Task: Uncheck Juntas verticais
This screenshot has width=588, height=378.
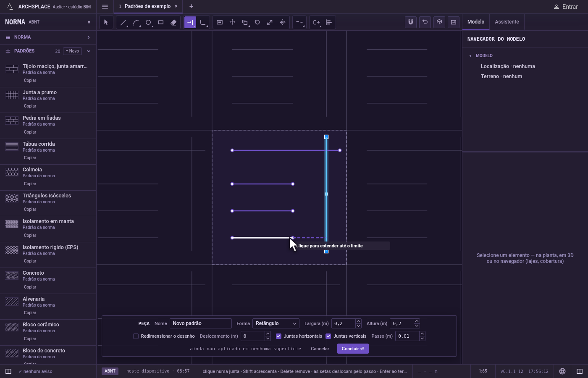Action: click(328, 336)
